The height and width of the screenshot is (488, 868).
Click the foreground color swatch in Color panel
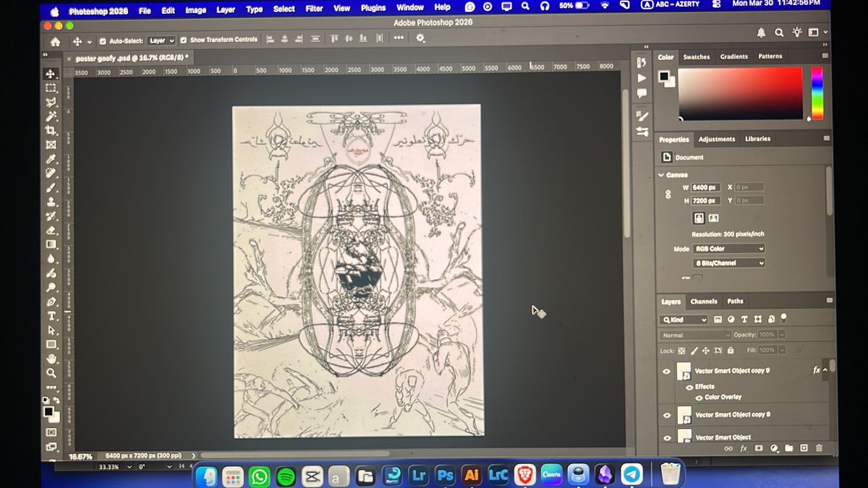click(663, 76)
